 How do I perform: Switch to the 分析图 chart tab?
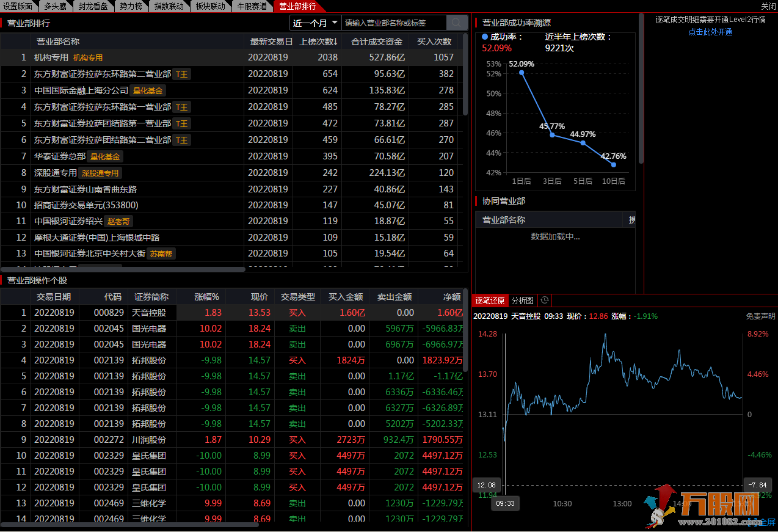[523, 301]
